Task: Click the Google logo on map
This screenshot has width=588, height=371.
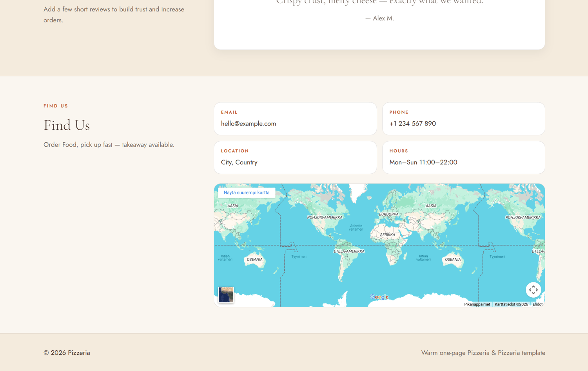Action: (x=379, y=297)
